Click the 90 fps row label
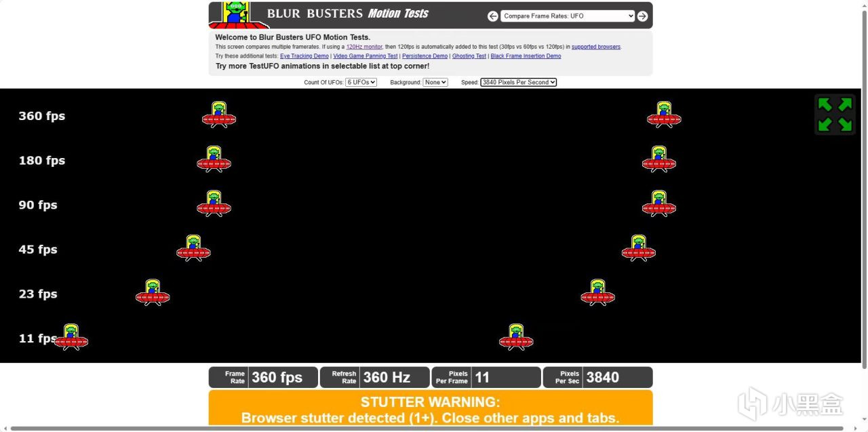868x432 pixels. 38,205
